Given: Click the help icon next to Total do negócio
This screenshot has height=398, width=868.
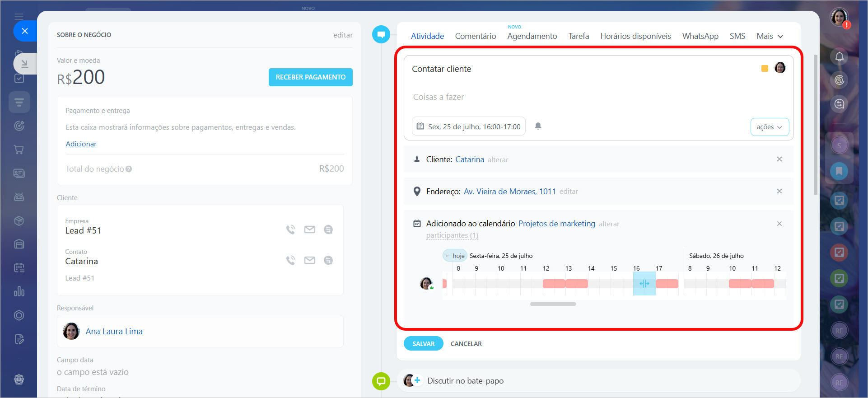Looking at the screenshot, I should tap(129, 169).
